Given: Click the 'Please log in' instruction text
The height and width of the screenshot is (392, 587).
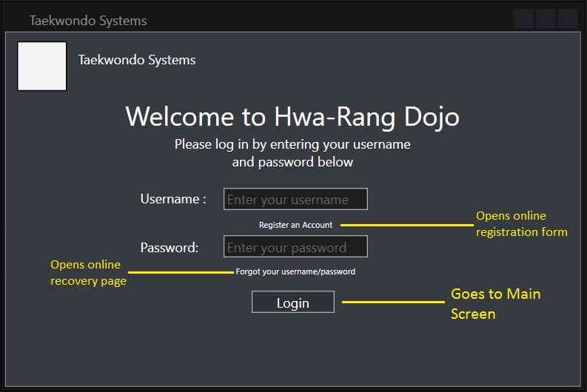Looking at the screenshot, I should click(292, 152).
